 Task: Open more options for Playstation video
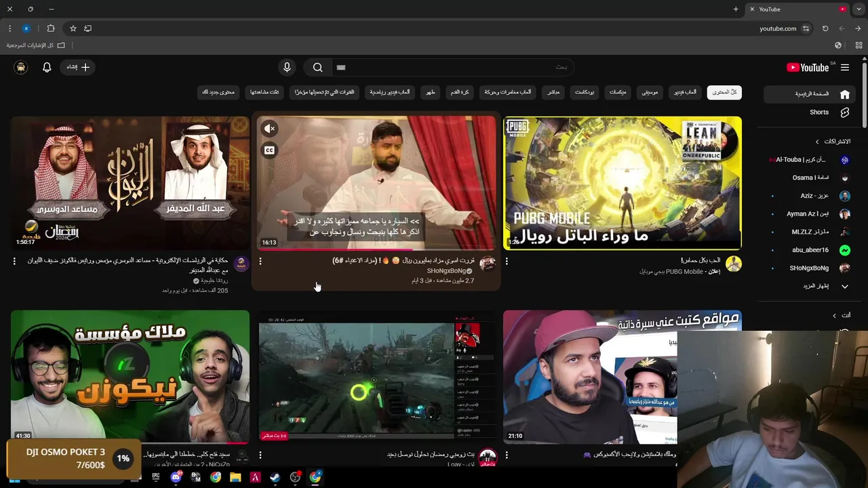click(x=507, y=455)
